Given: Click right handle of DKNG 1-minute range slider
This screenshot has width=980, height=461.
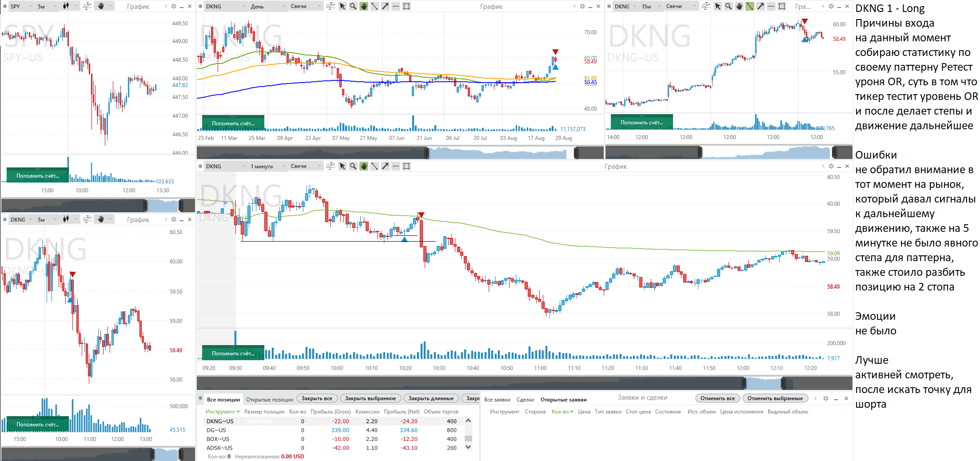Looking at the screenshot, I should 783,383.
